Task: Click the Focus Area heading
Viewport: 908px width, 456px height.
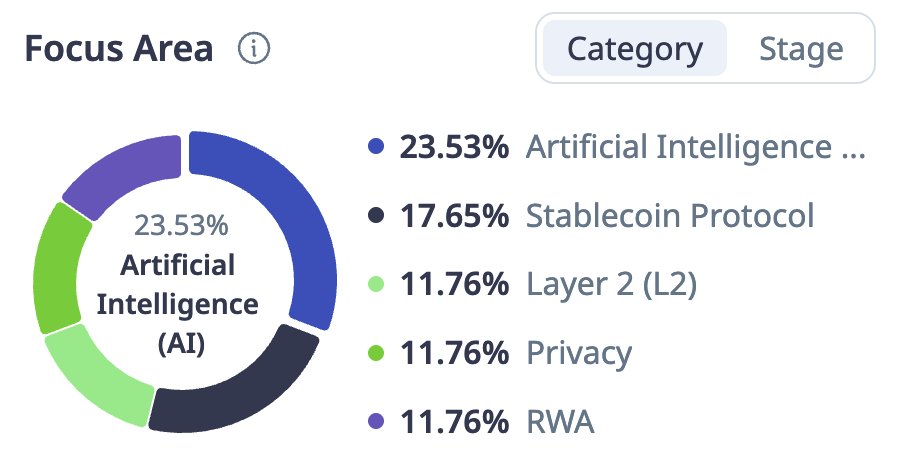Action: [119, 49]
